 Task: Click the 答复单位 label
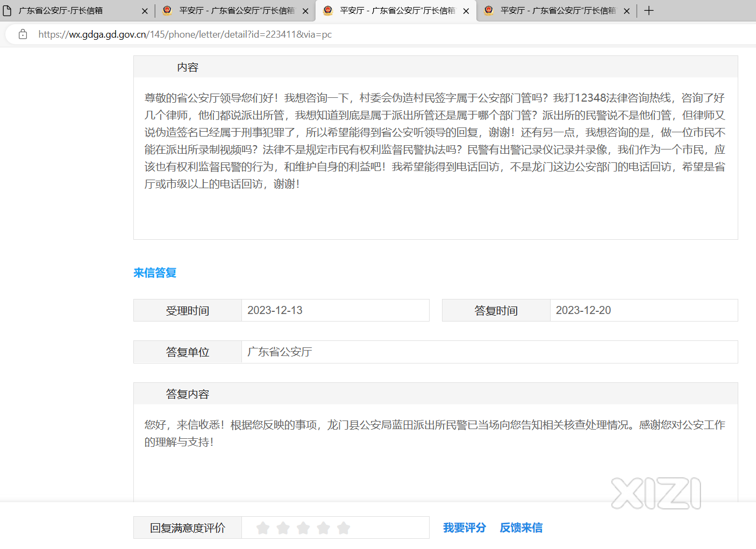click(188, 352)
